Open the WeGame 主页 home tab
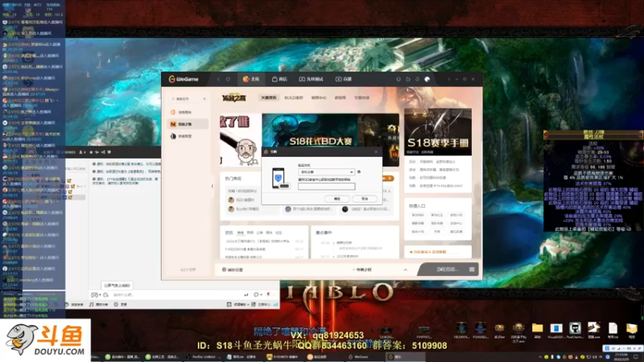Image resolution: width=644 pixels, height=362 pixels. [x=251, y=79]
